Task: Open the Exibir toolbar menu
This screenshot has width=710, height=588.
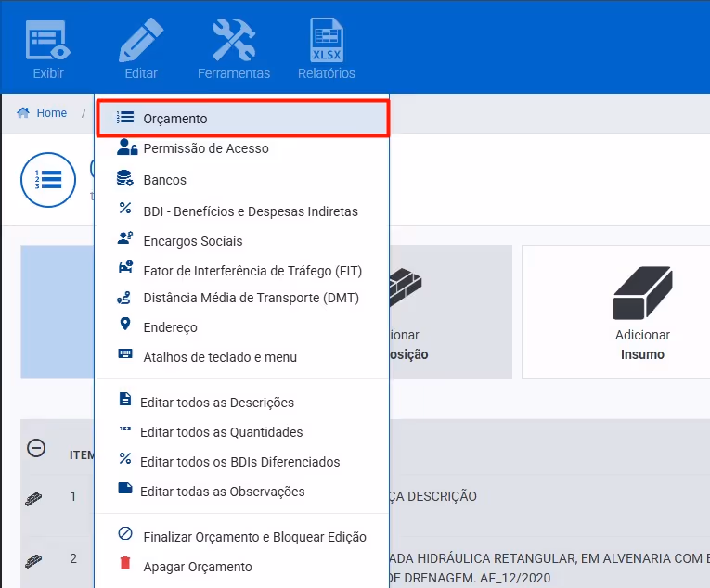Action: coord(48,50)
